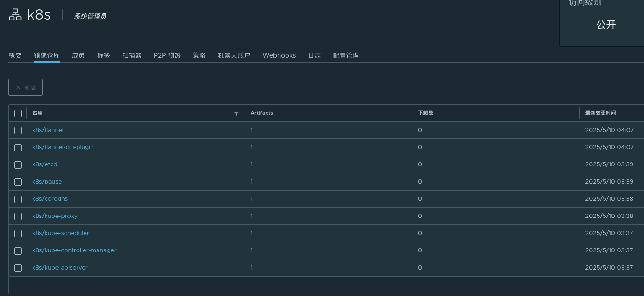Check the select-all checkbox in the table header

[x=18, y=113]
